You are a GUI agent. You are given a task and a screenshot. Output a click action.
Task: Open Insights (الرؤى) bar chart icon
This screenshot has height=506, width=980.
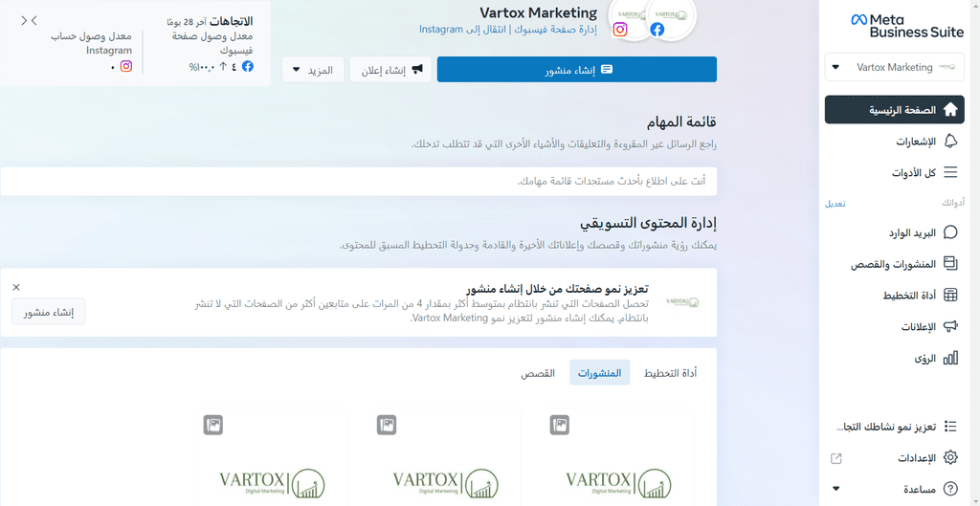click(x=950, y=358)
